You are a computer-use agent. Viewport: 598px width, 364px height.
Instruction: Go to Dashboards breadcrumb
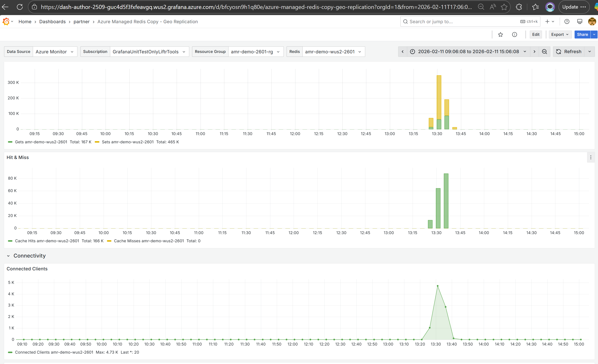tap(52, 22)
